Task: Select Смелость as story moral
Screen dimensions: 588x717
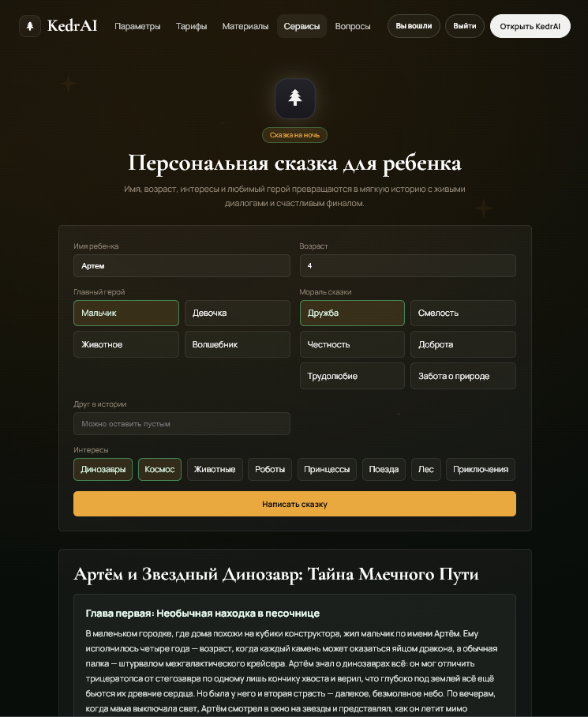Action: tap(463, 313)
